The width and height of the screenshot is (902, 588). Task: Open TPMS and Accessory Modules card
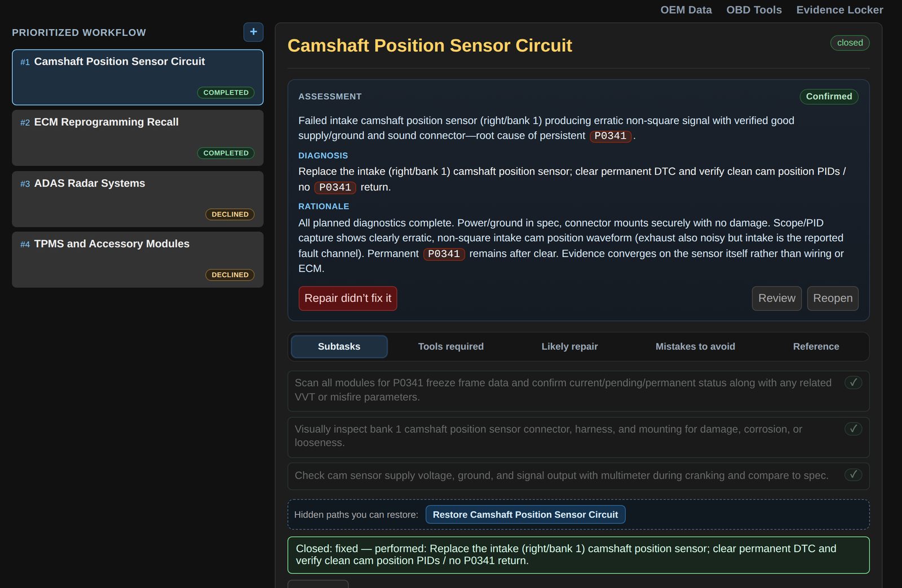pos(138,259)
